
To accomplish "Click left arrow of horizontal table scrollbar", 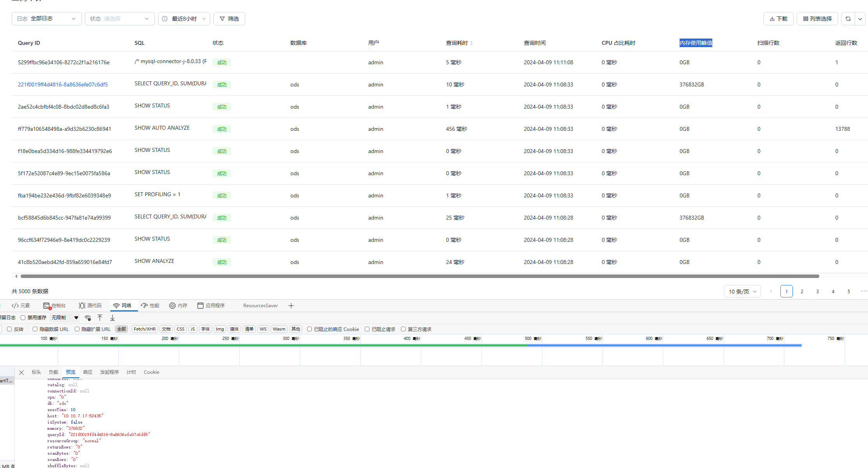I will (x=16, y=276).
